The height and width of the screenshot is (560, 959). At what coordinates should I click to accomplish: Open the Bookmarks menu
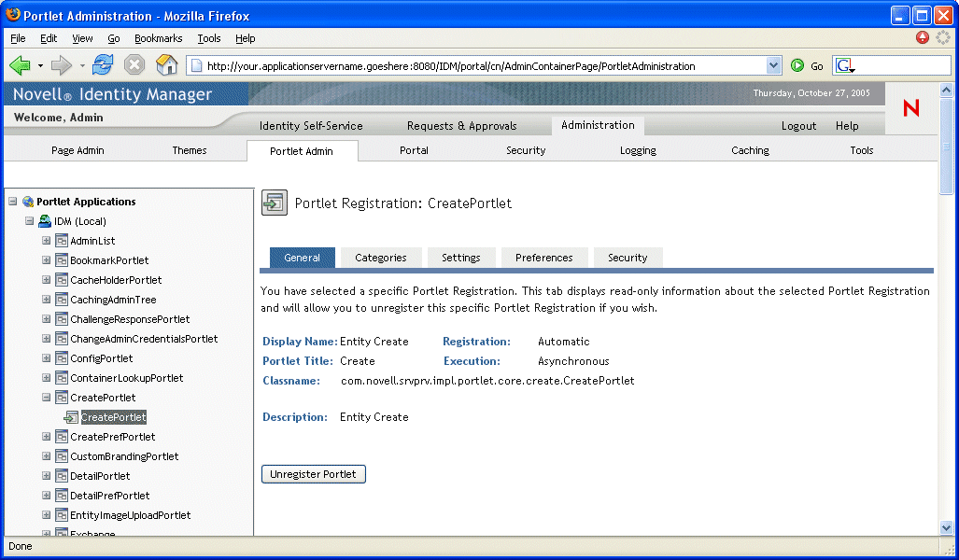point(158,38)
